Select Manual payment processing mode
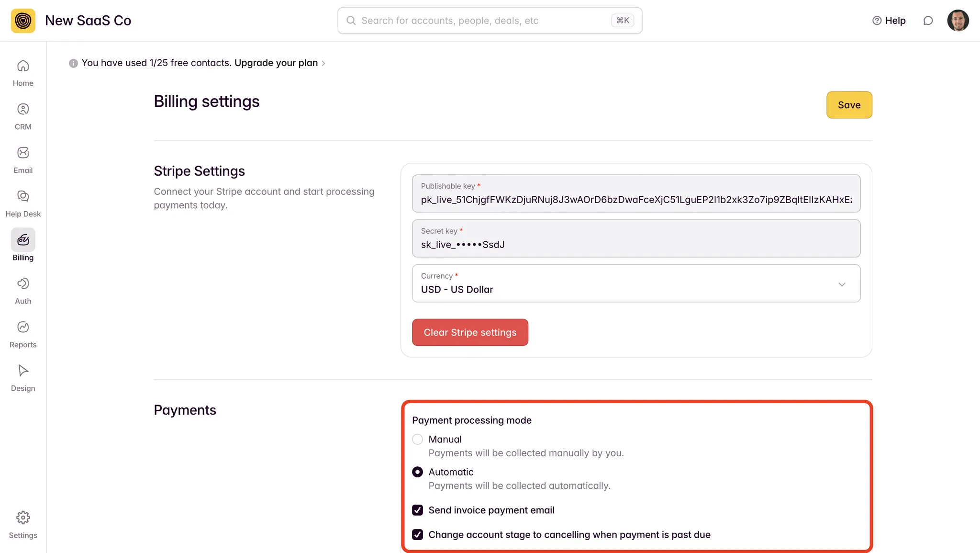The height and width of the screenshot is (553, 980). pos(417,440)
